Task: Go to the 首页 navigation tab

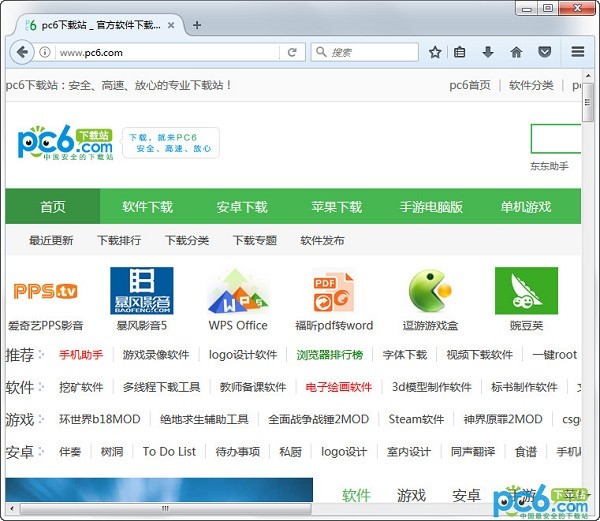Action: coord(53,207)
